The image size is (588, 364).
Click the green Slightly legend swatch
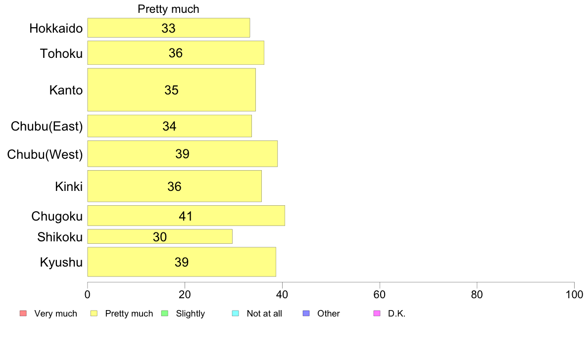165,314
